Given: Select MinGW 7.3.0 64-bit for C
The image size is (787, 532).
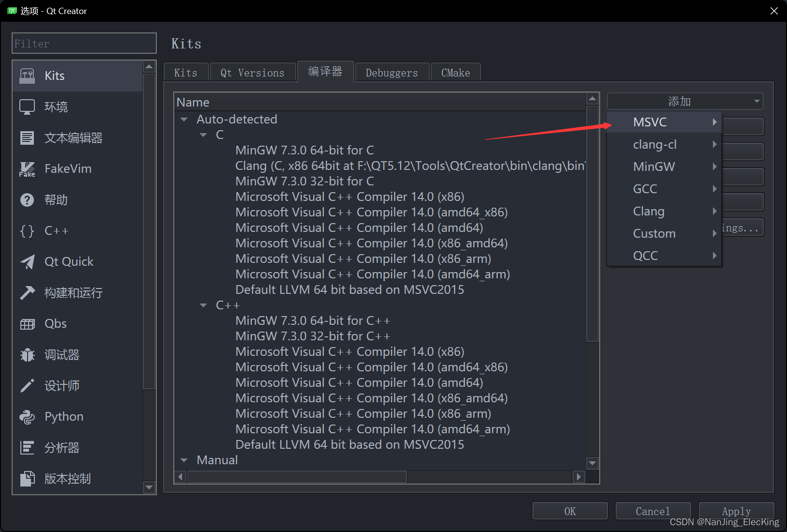Looking at the screenshot, I should pos(304,151).
